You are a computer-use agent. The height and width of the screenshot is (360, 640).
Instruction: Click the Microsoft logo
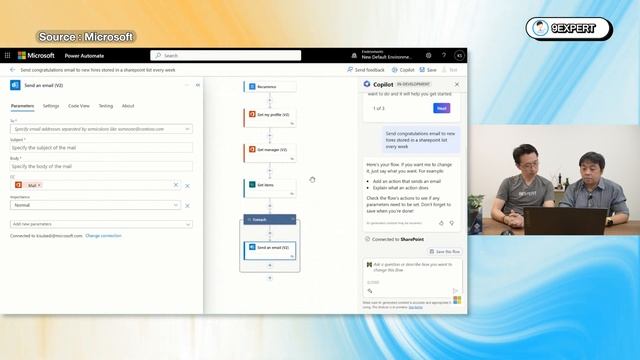pos(36,56)
